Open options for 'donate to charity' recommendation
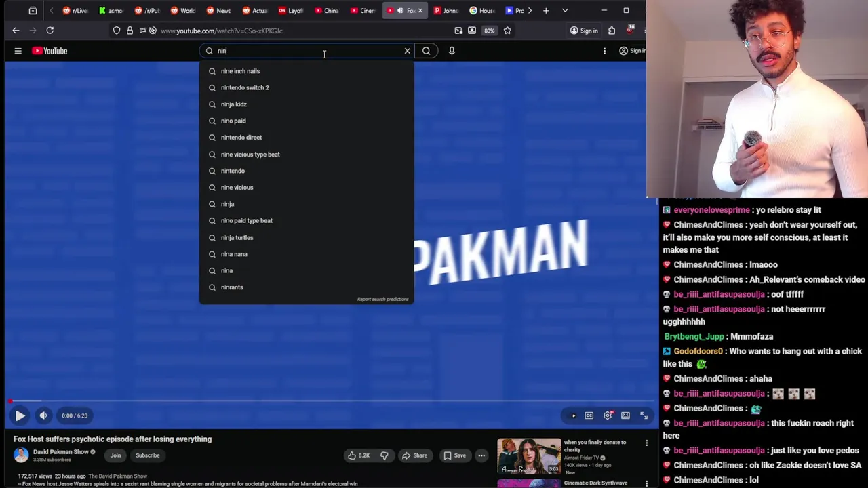 click(x=646, y=443)
